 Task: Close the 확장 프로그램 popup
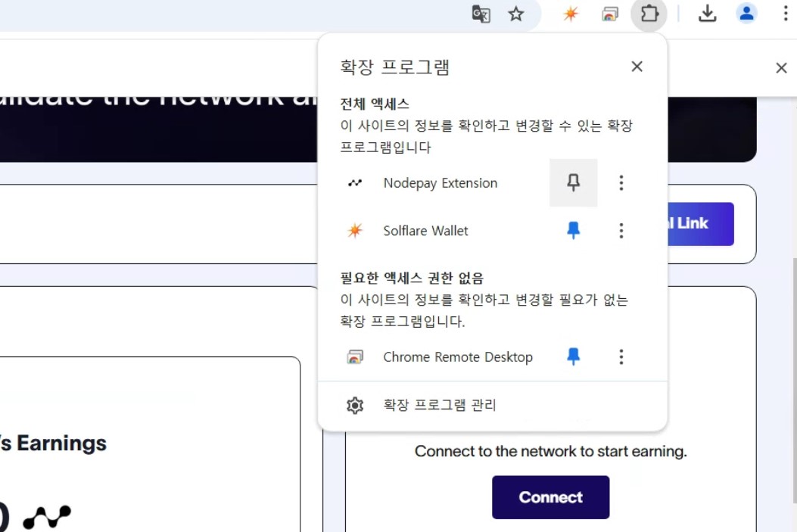coord(637,67)
